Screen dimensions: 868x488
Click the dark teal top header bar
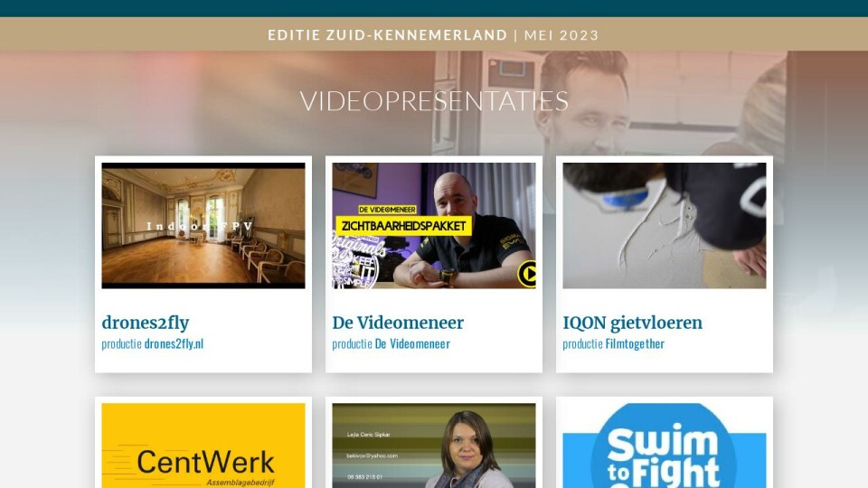[434, 8]
